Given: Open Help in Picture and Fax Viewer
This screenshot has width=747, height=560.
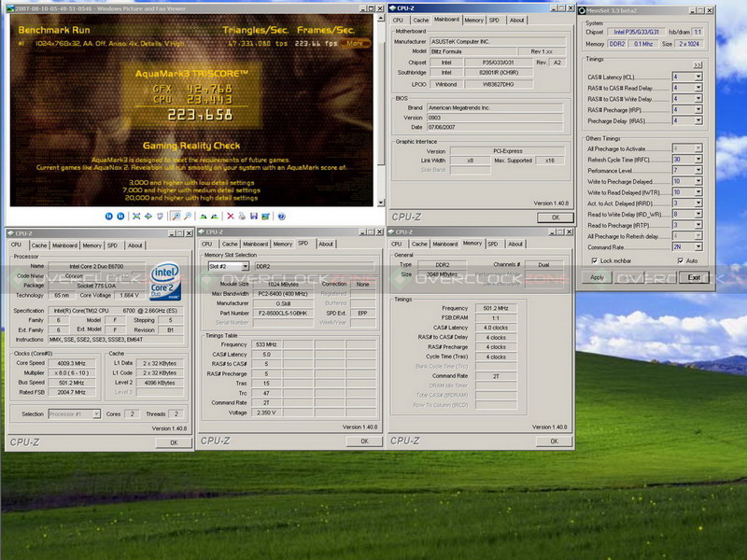Looking at the screenshot, I should point(282,217).
